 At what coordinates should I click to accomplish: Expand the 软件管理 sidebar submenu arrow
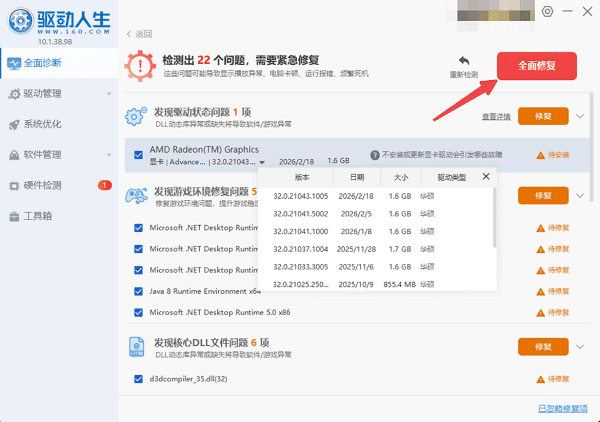pyautogui.click(x=109, y=155)
